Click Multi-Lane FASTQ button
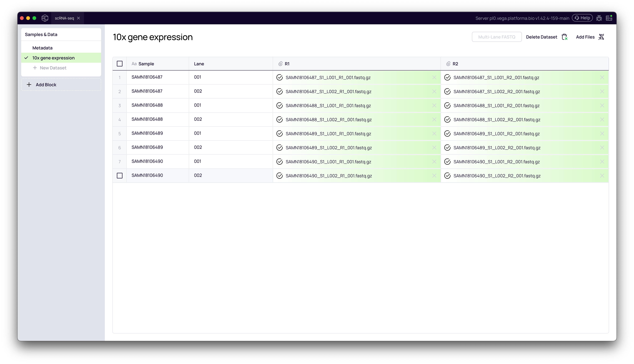This screenshot has width=634, height=364. point(497,37)
